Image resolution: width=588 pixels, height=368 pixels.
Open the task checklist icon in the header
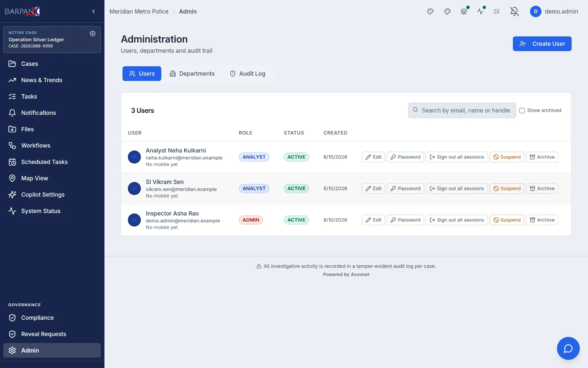[496, 11]
